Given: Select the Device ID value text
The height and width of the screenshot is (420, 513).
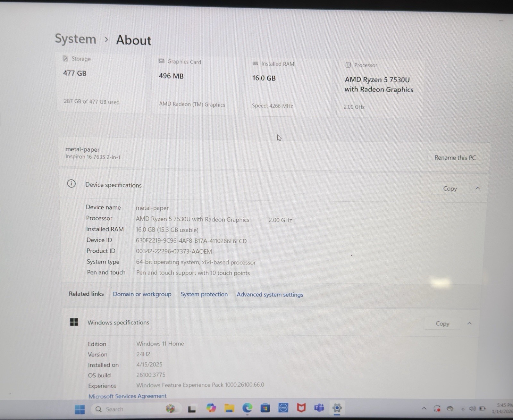Looking at the screenshot, I should coord(191,241).
